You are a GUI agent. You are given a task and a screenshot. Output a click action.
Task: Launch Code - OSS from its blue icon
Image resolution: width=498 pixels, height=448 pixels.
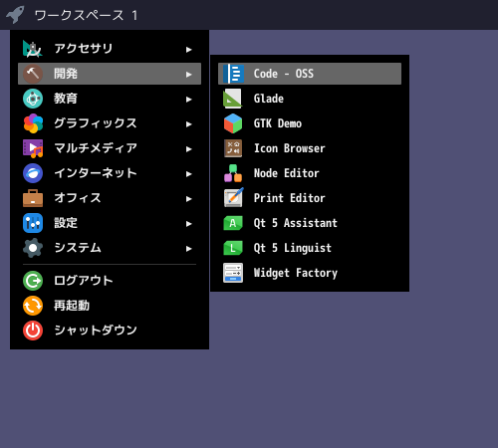(x=233, y=74)
